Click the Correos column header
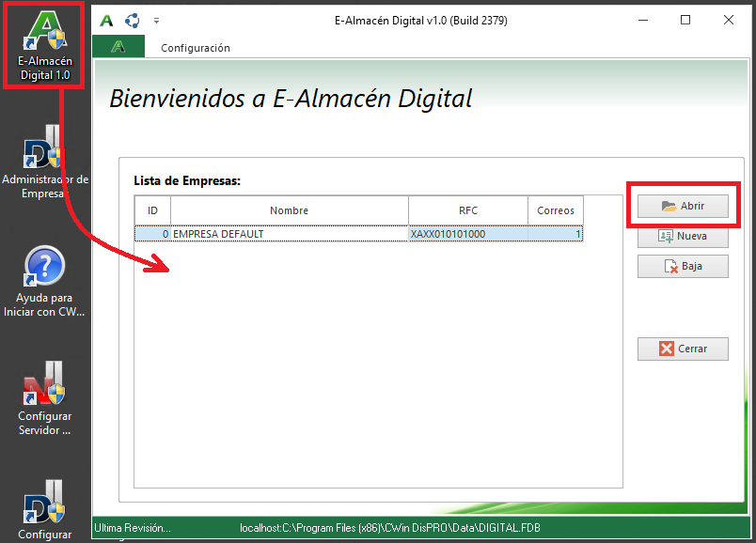 tap(555, 210)
